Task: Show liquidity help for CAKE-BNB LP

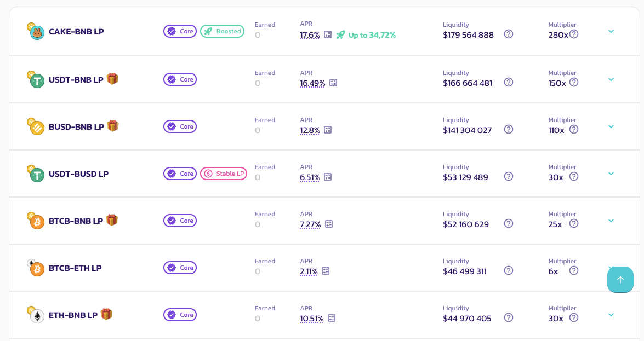Action: (x=509, y=34)
